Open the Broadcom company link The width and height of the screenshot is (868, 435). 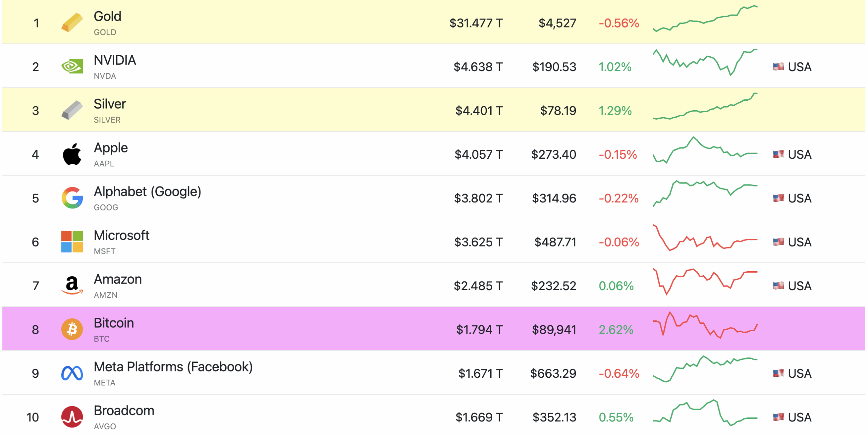(x=124, y=411)
